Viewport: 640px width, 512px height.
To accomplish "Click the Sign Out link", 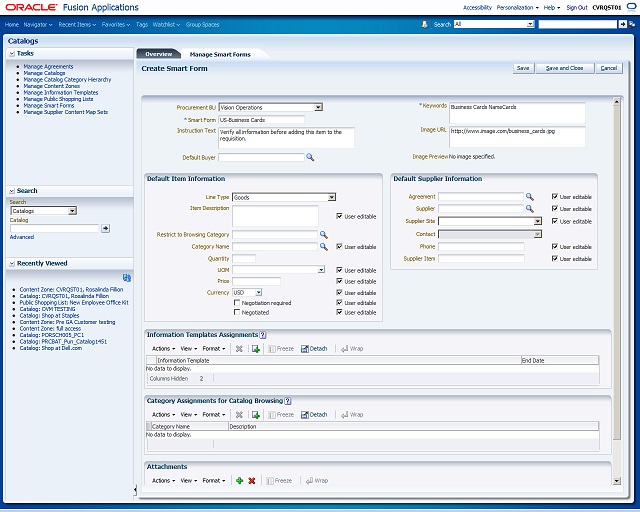I will point(577,7).
